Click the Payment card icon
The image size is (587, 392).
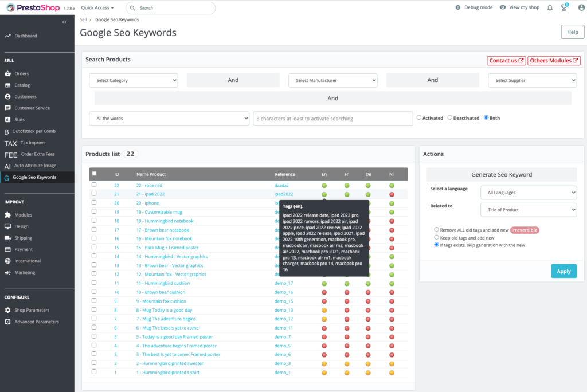coord(7,249)
